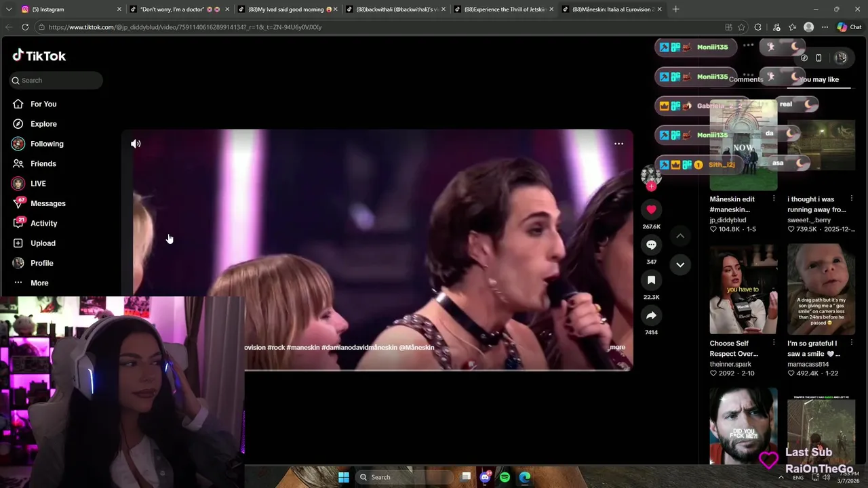This screenshot has width=868, height=488.
Task: Switch to 'My lvad said good morning' tab
Action: 288,9
